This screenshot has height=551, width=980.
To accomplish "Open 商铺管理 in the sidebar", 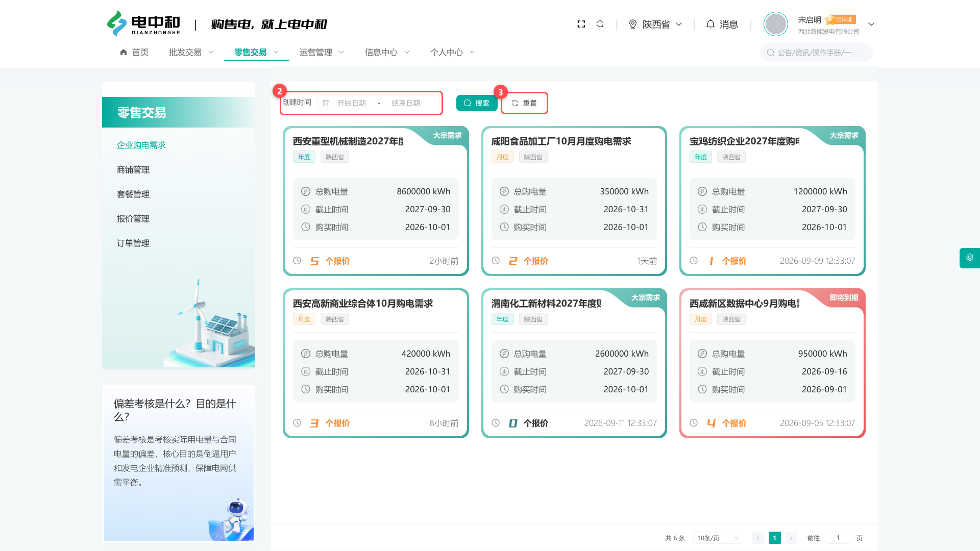I will [x=133, y=169].
